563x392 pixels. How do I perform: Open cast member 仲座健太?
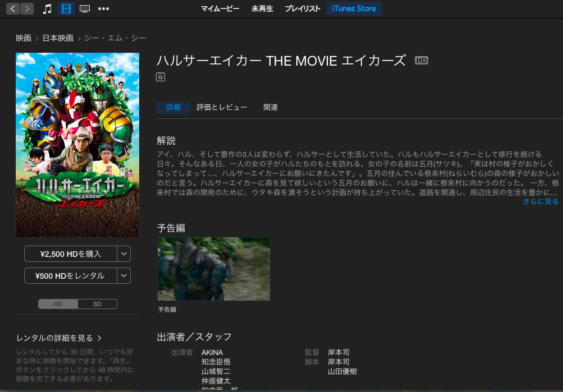(216, 381)
